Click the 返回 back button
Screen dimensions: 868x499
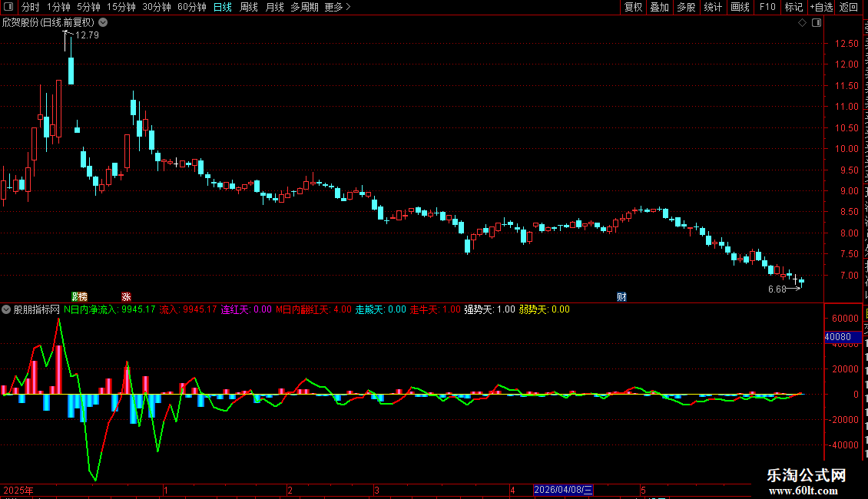pos(848,7)
